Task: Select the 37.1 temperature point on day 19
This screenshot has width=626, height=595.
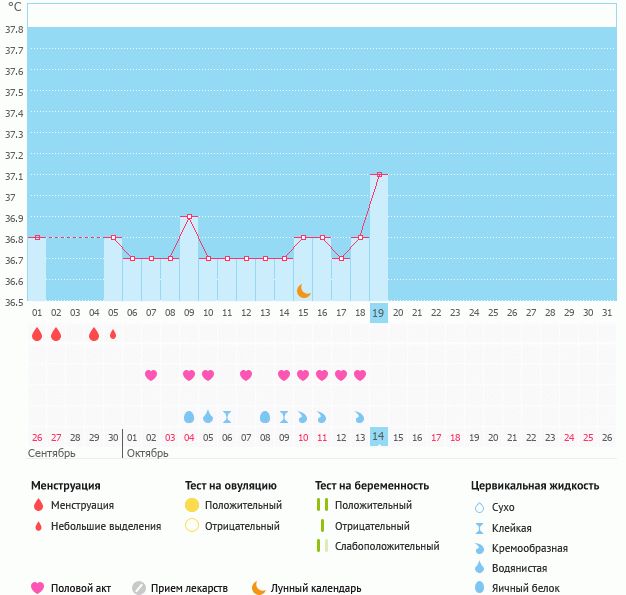Action: pyautogui.click(x=379, y=175)
